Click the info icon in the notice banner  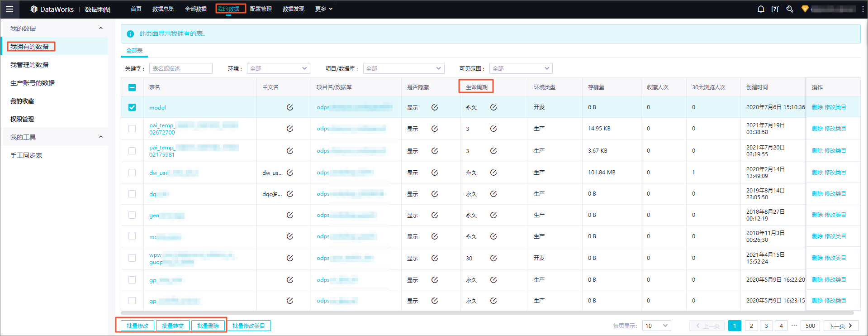click(130, 34)
